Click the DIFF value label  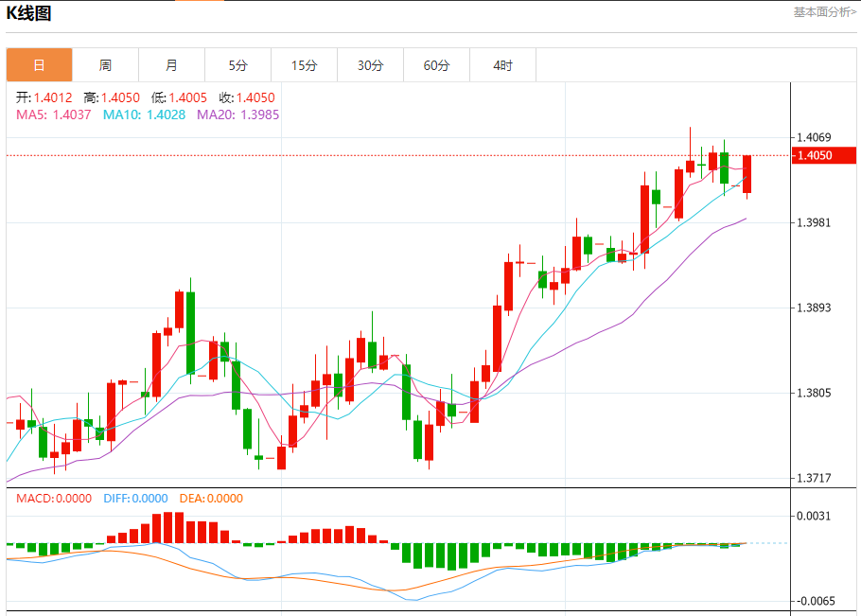(135, 499)
